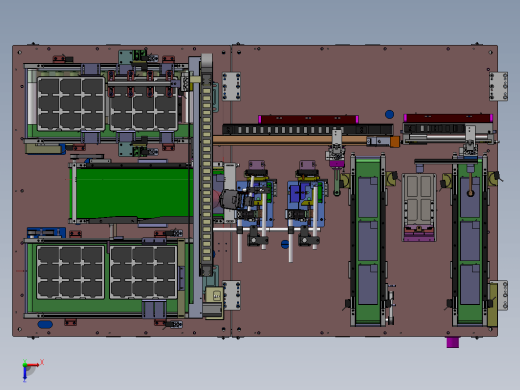Select the lower-right nine-cell tray
Viewport: 520px width, 390px height.
pyautogui.click(x=143, y=272)
